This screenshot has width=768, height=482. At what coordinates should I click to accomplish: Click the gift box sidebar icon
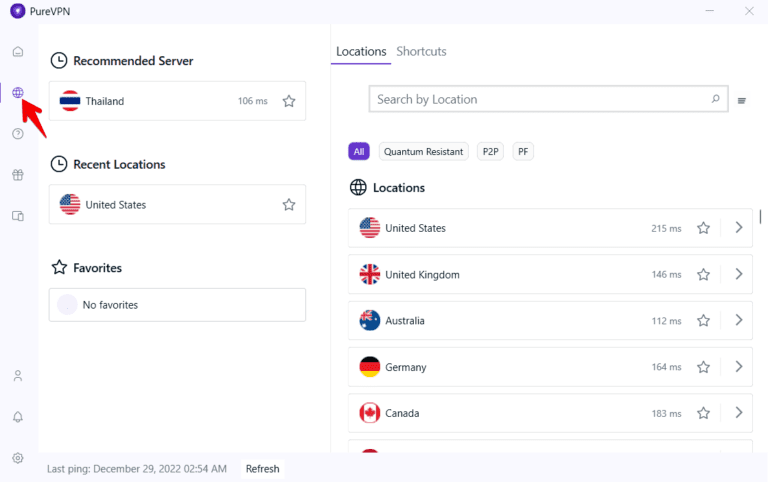pos(18,175)
